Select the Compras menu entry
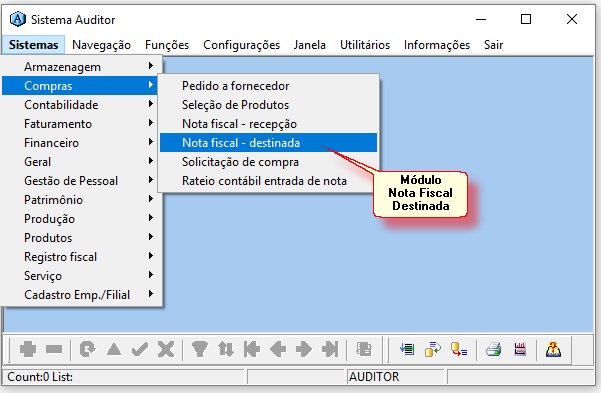 80,86
